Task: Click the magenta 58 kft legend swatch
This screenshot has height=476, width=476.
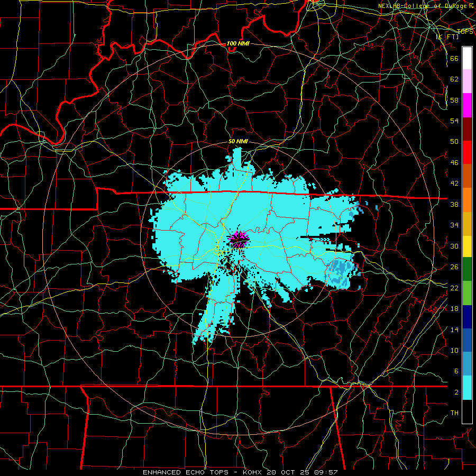Action: [x=467, y=105]
